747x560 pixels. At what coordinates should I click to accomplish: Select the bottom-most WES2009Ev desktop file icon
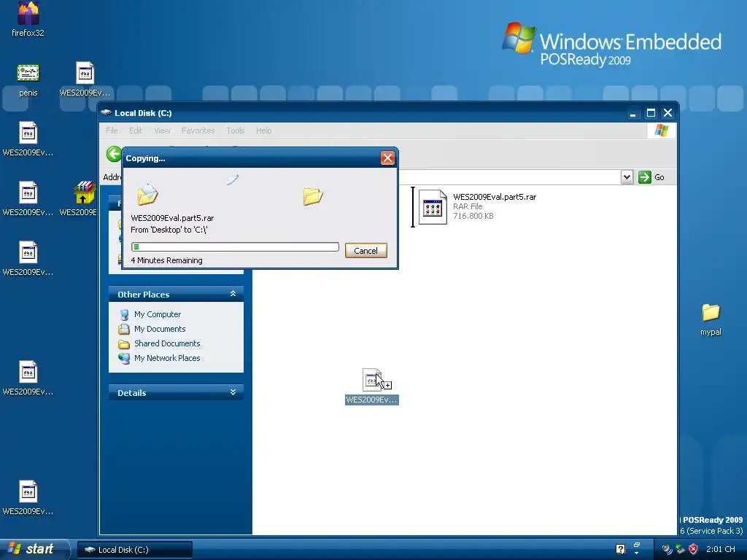pos(28,491)
